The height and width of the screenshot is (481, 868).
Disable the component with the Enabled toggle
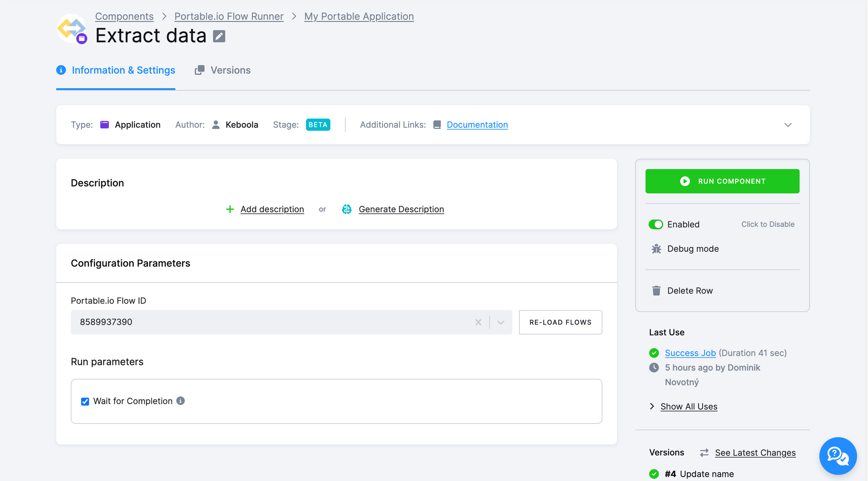(x=656, y=224)
